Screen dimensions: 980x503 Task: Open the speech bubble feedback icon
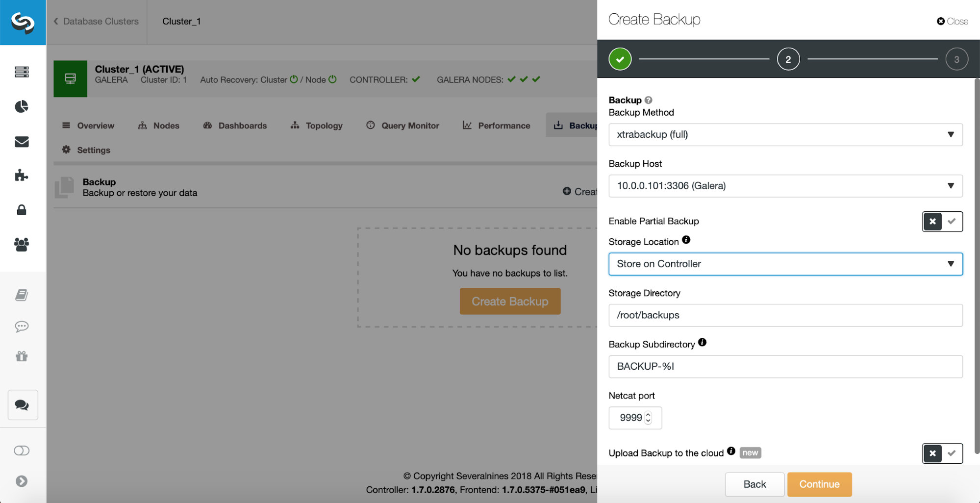pyautogui.click(x=22, y=327)
